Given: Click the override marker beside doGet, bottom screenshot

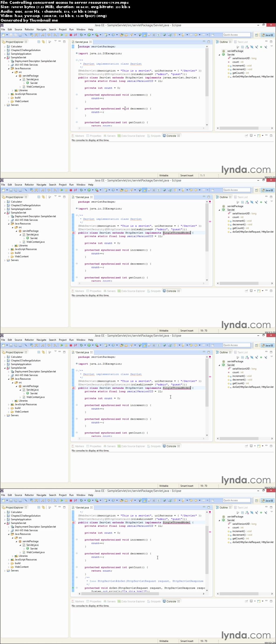Looking at the screenshot, I should 73,588.
